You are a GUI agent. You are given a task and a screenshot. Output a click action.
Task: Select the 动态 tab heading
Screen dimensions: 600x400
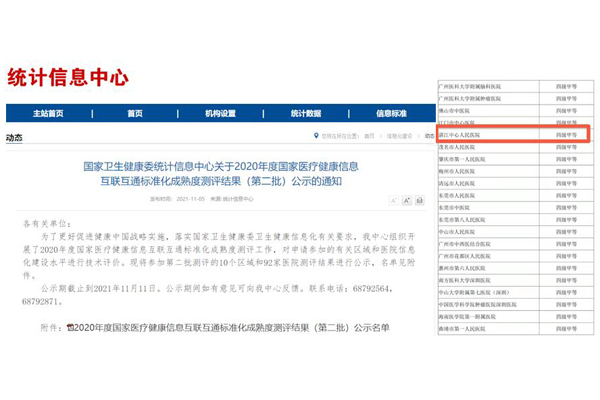(14, 137)
